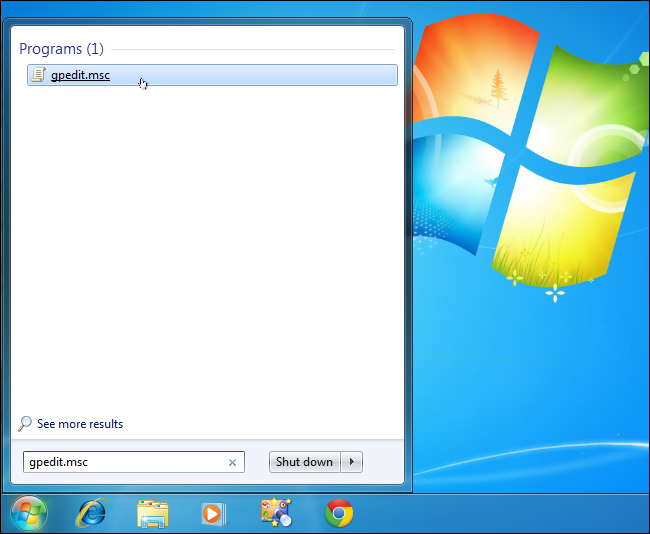Click the magnifying glass beside See more results
Viewport: 650px width, 534px height.
click(x=25, y=424)
